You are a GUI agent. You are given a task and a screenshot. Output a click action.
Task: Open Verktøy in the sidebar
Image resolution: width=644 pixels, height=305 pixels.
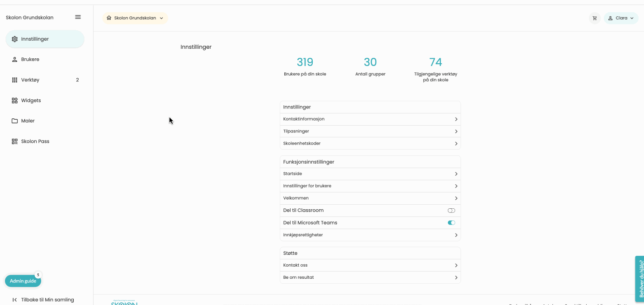pos(45,80)
